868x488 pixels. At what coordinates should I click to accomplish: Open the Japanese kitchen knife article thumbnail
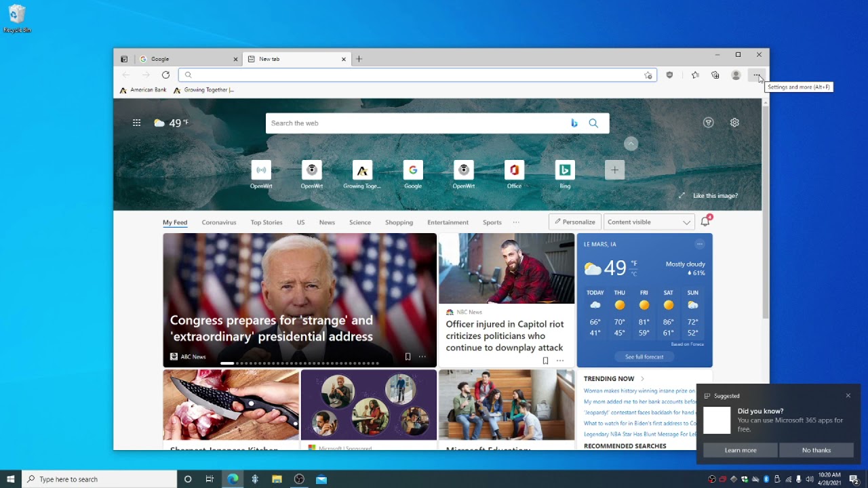click(231, 405)
